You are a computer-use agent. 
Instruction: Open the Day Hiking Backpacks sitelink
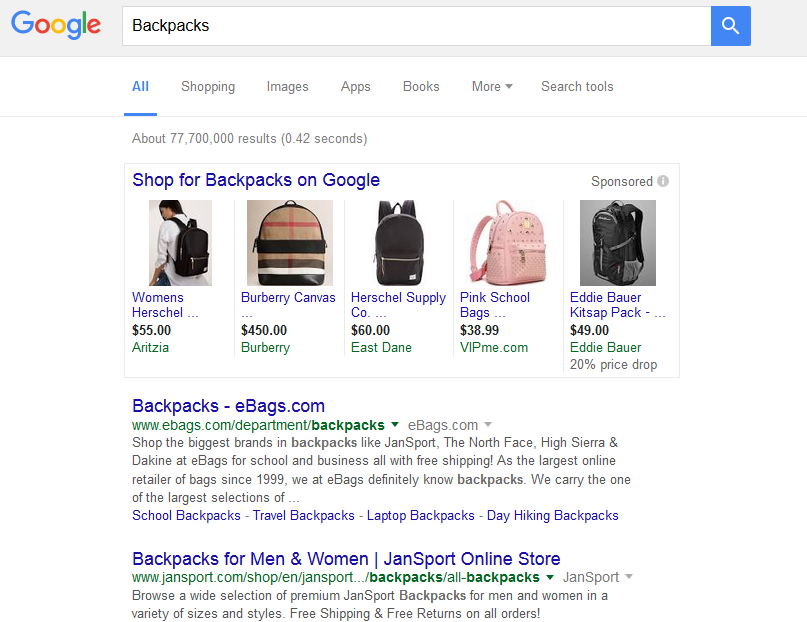click(553, 516)
